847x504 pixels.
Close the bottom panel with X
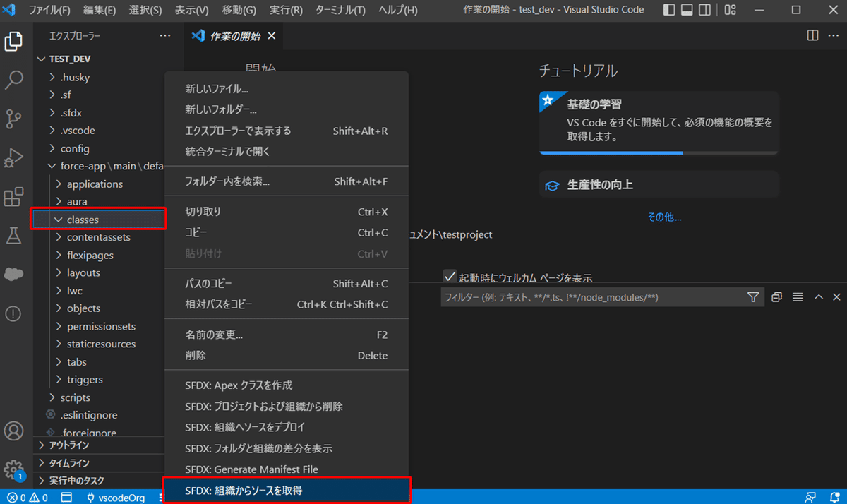pos(836,297)
